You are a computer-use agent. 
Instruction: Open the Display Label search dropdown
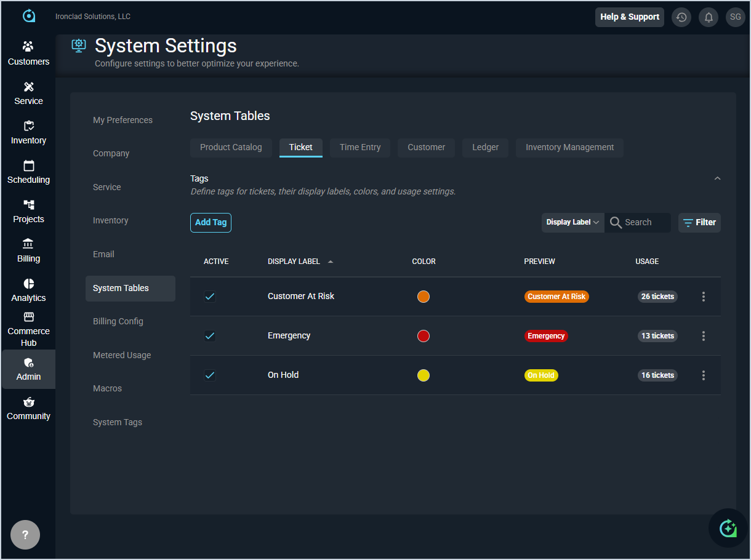tap(572, 222)
